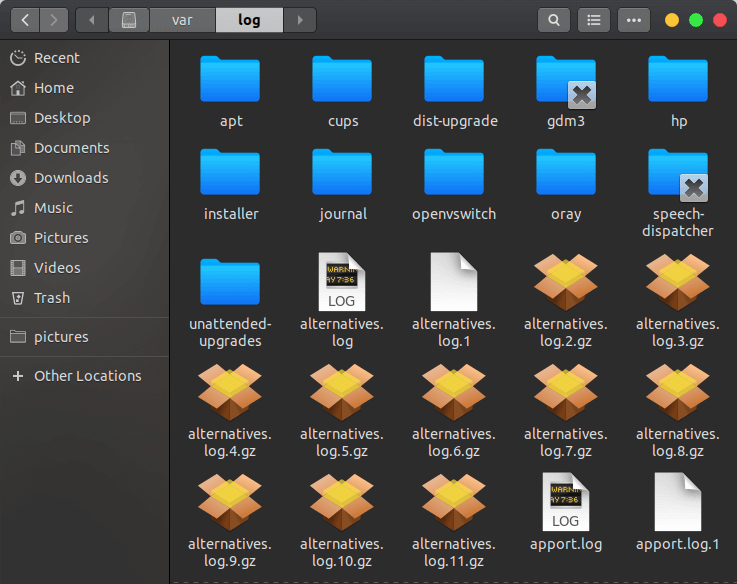Select the unattended-upgrades folder
Image resolution: width=737 pixels, height=584 pixels.
[x=230, y=302]
